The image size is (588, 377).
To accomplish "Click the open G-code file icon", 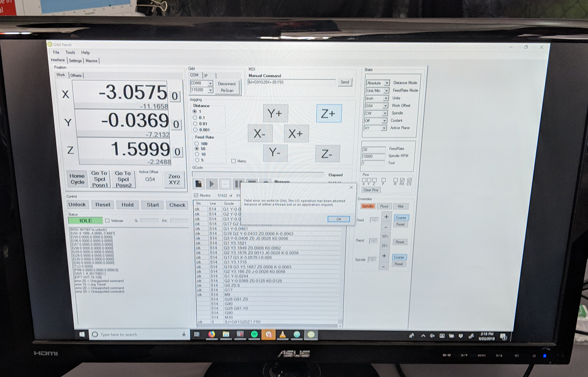I will [199, 184].
